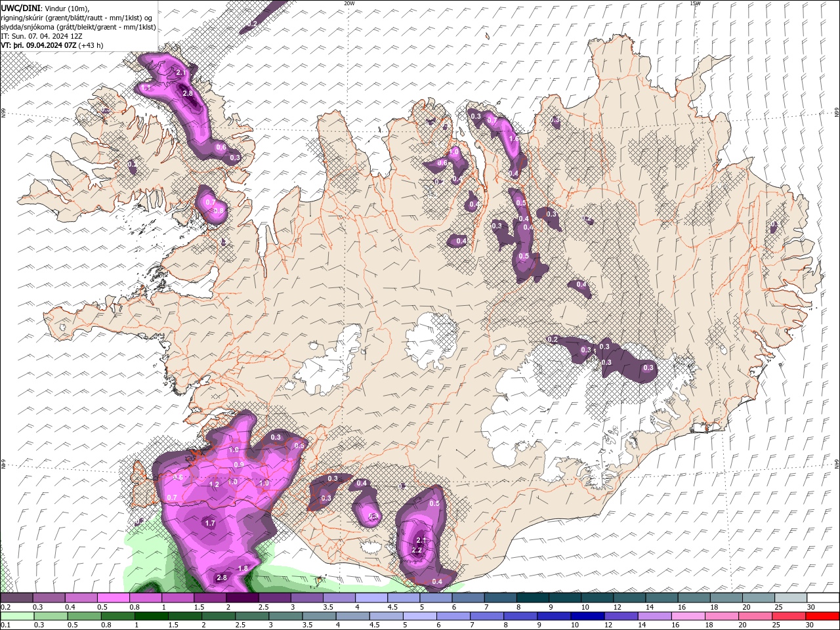Pick the white swatch at 30, top legend row
840x630 pixels.
point(823,598)
